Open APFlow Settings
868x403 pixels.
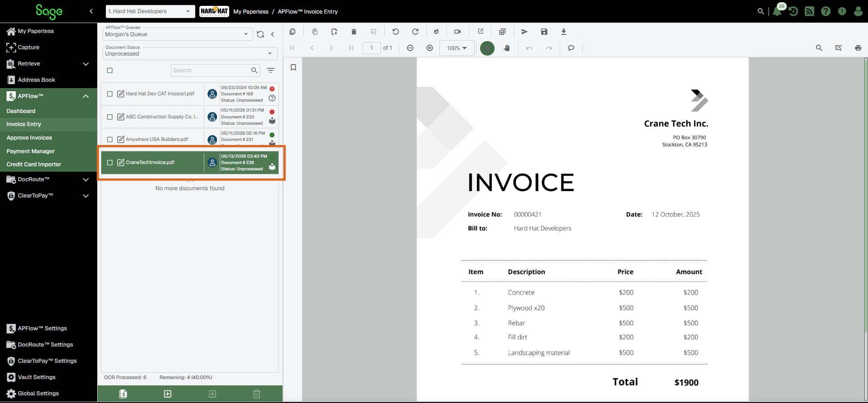coord(37,328)
